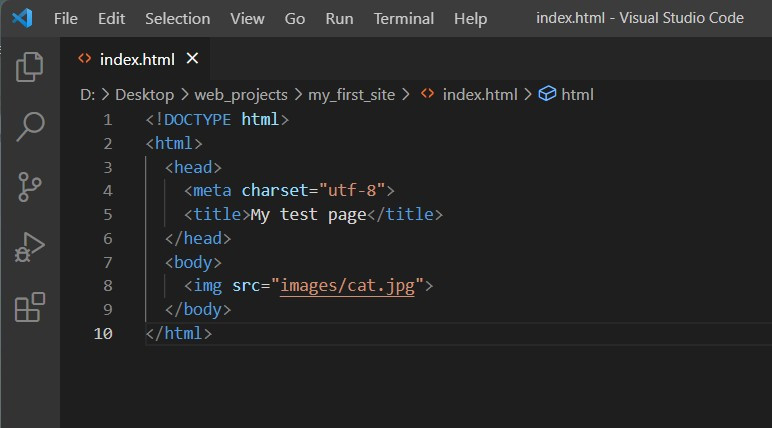
Task: Close the index.html editor tab
Action: tap(193, 59)
